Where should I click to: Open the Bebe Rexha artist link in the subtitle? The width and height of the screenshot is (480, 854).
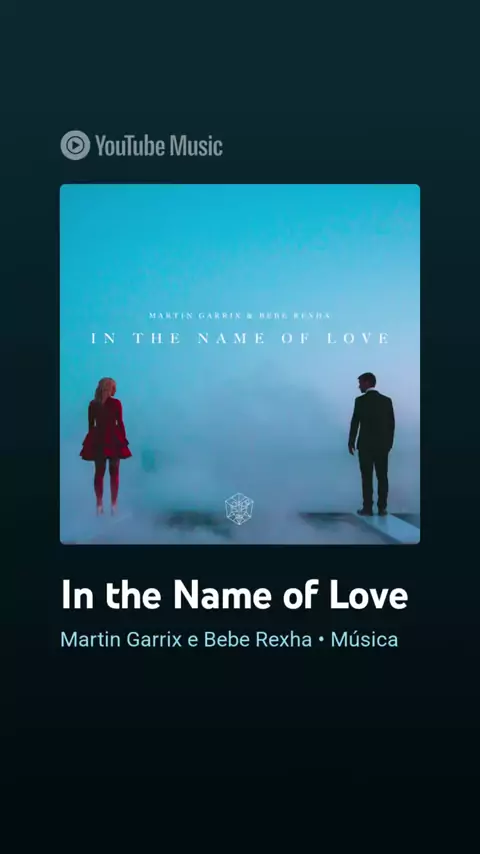[258, 639]
